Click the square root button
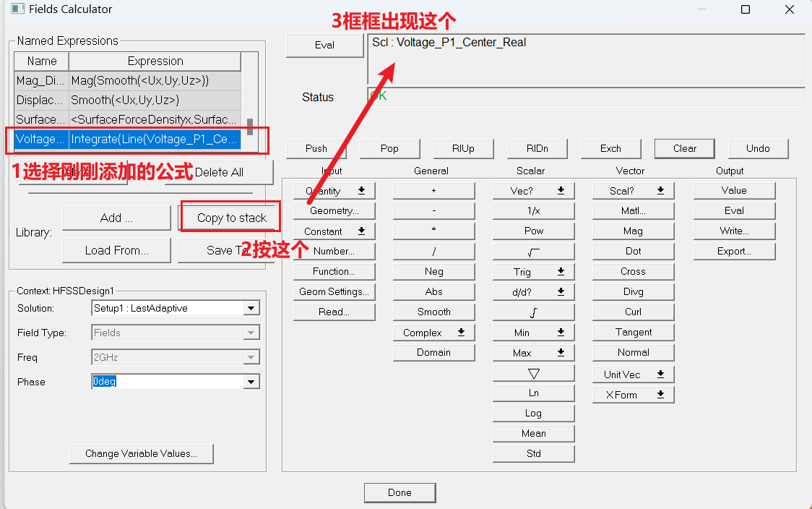 533,252
